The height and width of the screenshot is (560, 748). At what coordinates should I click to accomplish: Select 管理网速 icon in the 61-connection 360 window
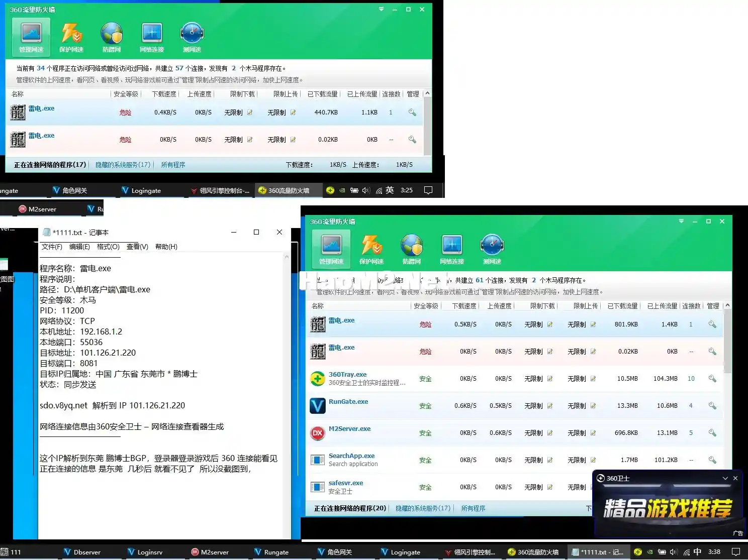331,249
